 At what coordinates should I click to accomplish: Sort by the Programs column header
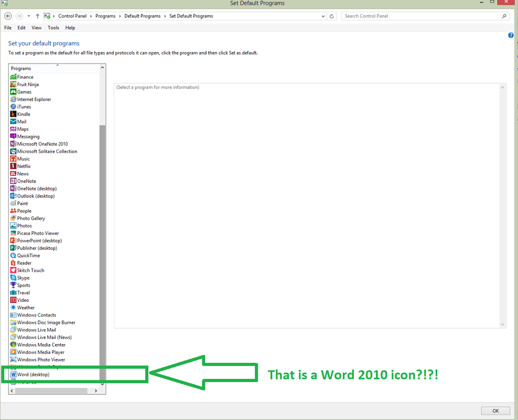click(54, 68)
